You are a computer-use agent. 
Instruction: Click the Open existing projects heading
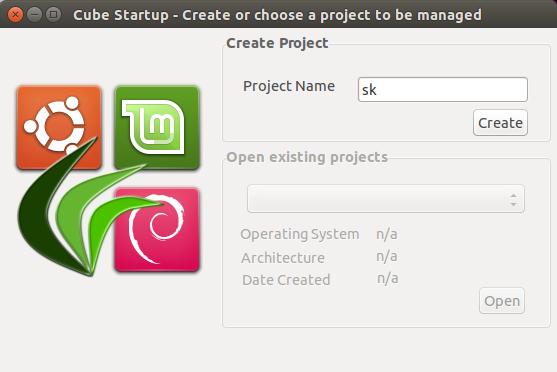click(307, 157)
